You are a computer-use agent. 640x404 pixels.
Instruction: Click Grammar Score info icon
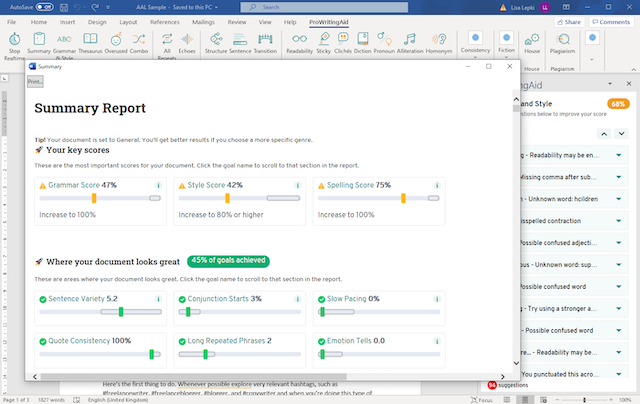[x=158, y=185]
